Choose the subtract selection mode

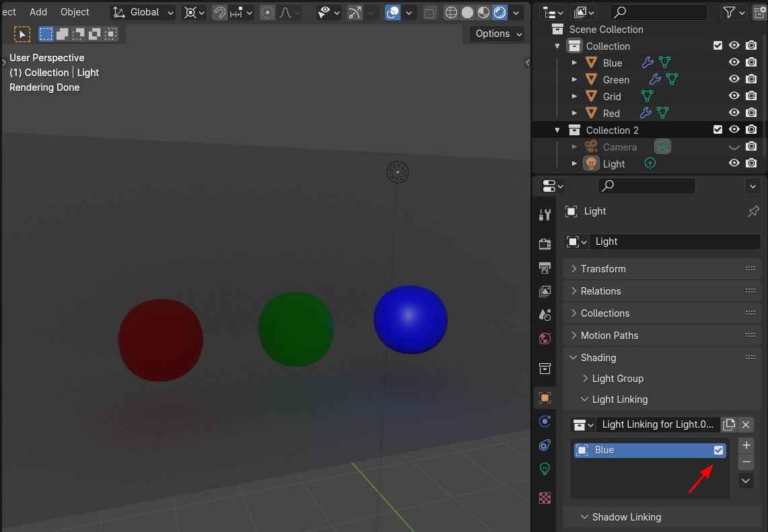point(78,34)
